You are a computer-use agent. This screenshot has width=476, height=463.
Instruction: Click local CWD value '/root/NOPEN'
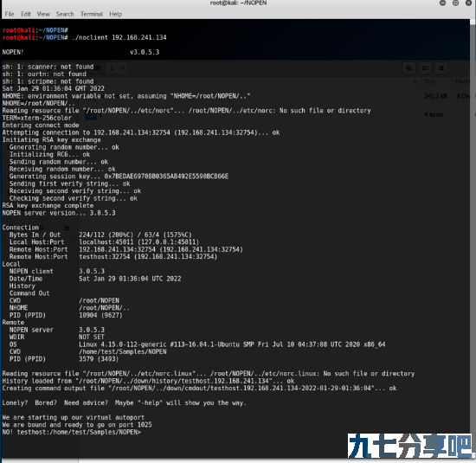tap(99, 300)
